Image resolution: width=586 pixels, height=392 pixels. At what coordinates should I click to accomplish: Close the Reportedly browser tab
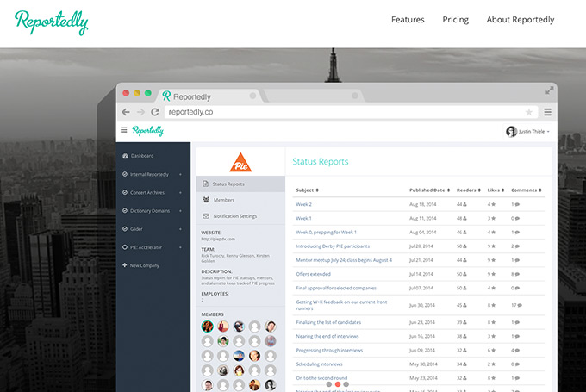pyautogui.click(x=252, y=96)
